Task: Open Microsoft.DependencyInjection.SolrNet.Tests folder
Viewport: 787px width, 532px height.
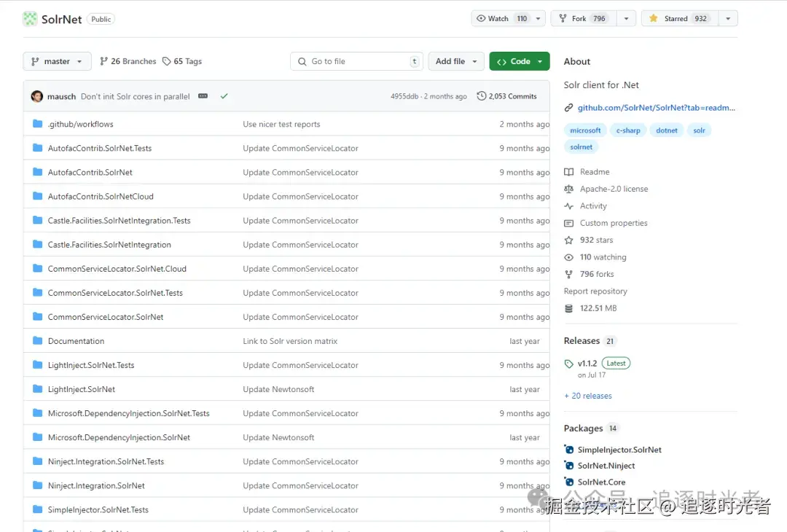Action: tap(128, 413)
